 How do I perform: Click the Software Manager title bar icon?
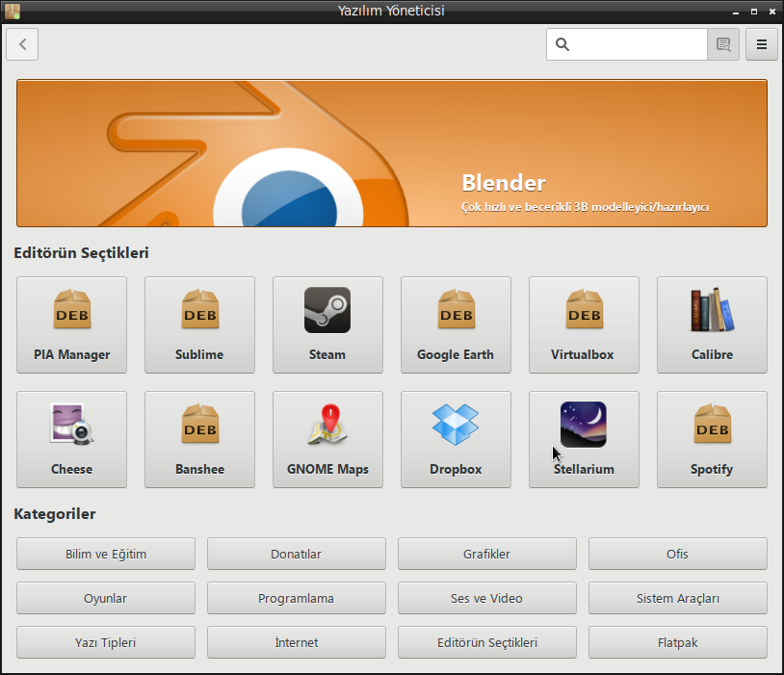[x=13, y=11]
